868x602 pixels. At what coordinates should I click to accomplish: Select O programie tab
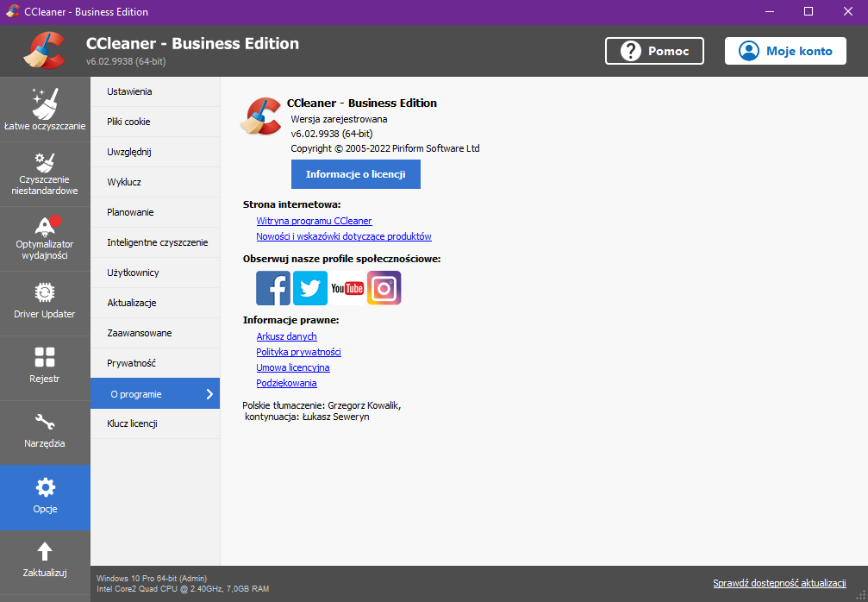(x=155, y=394)
